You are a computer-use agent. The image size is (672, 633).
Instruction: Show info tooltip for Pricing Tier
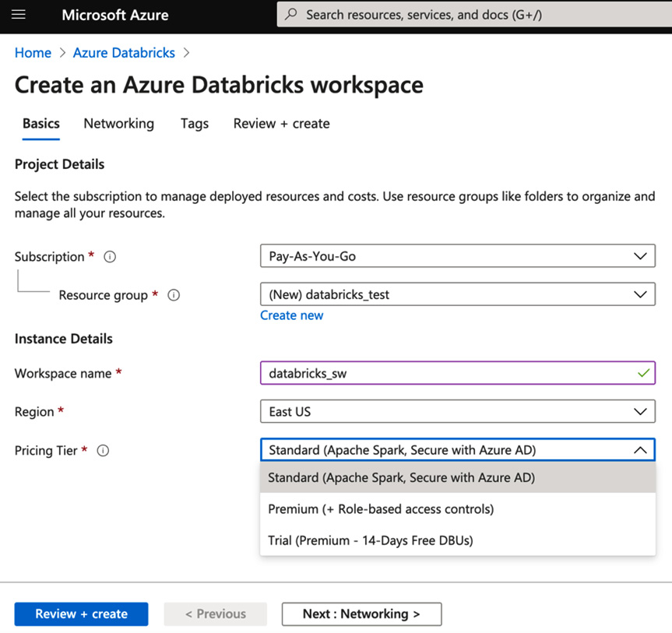[x=103, y=451]
